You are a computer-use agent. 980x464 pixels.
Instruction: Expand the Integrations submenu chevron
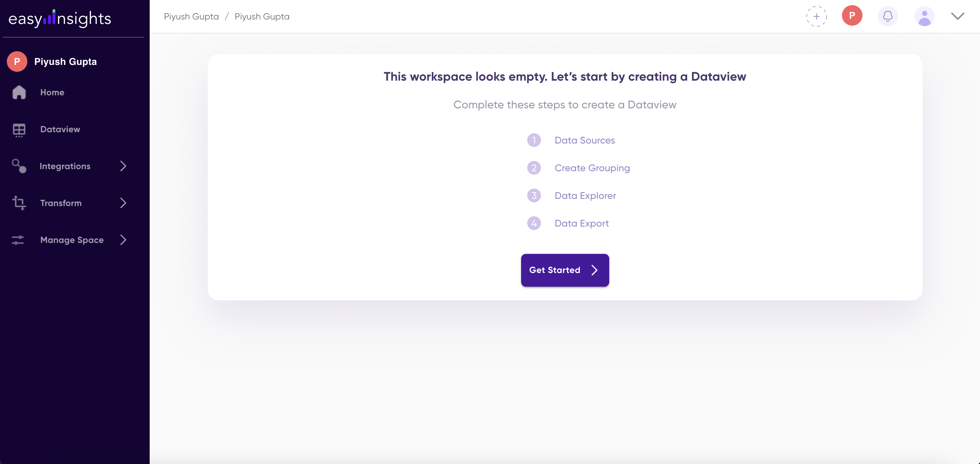(123, 166)
